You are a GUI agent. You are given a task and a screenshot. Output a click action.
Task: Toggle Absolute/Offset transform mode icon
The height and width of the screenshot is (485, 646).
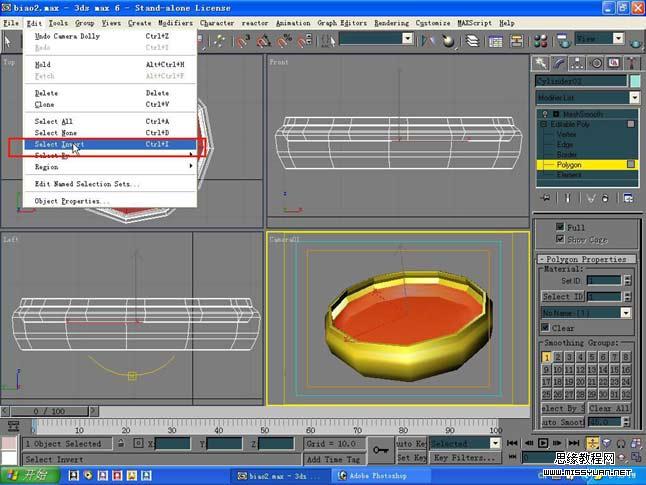click(x=138, y=443)
